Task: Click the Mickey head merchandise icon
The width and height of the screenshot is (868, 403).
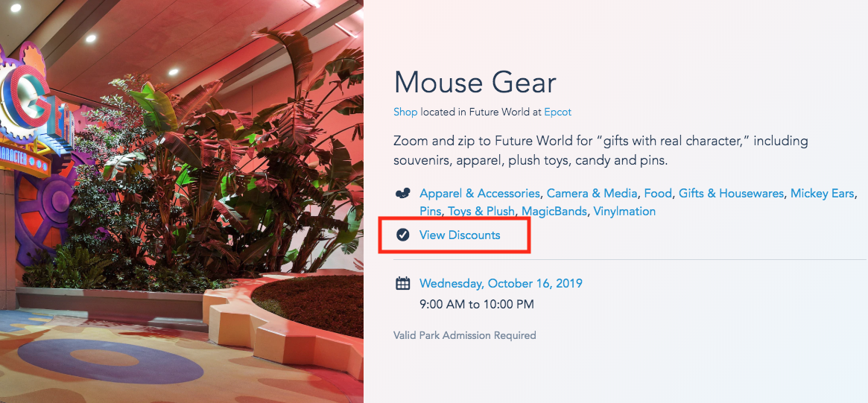Action: 403,194
